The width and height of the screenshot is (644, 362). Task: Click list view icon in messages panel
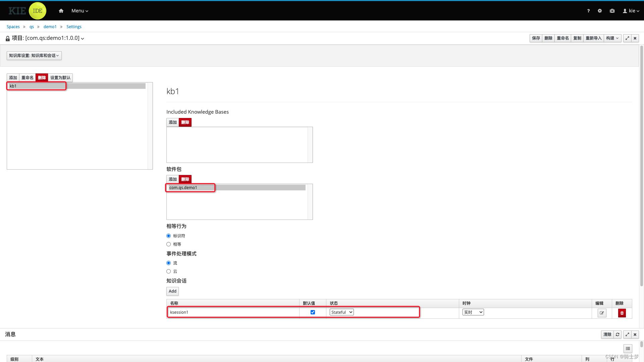628,349
